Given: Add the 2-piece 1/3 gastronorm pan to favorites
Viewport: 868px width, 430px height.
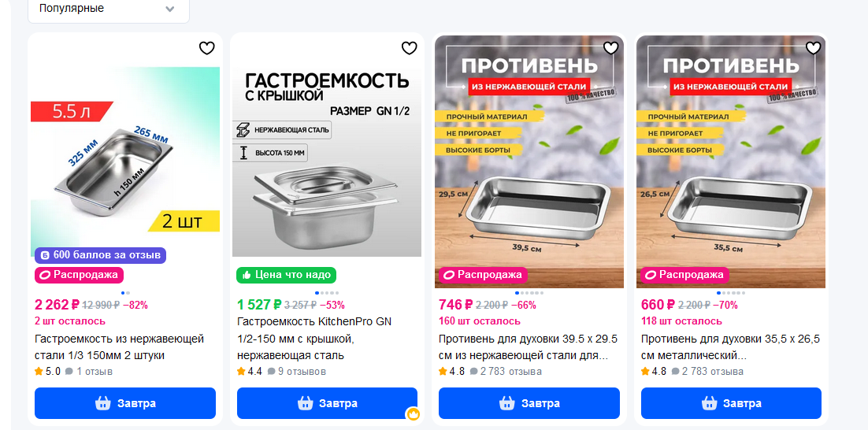Looking at the screenshot, I should (206, 49).
